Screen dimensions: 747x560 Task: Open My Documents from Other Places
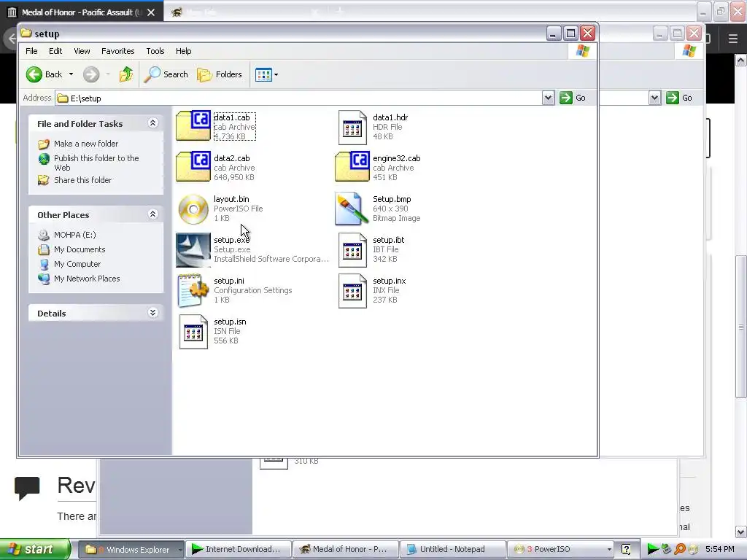point(80,249)
